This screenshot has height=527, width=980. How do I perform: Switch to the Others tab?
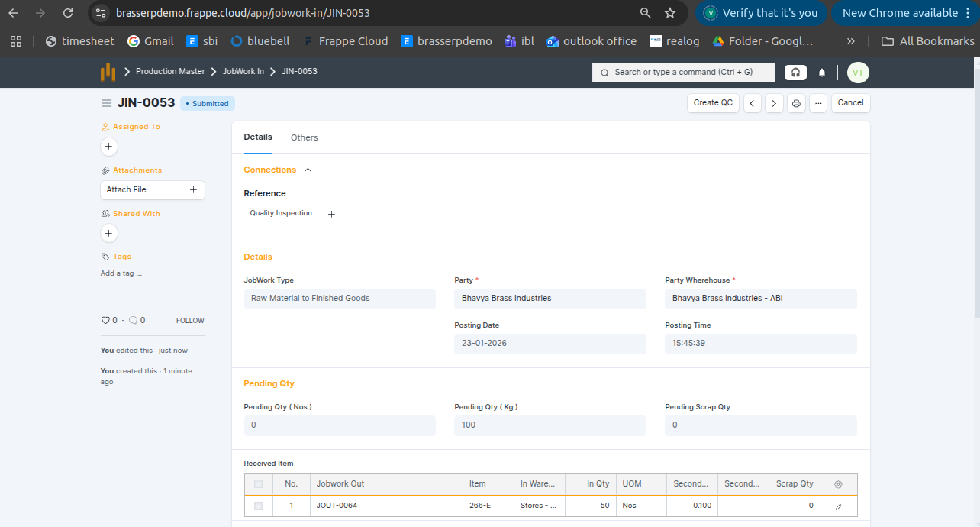pos(304,137)
